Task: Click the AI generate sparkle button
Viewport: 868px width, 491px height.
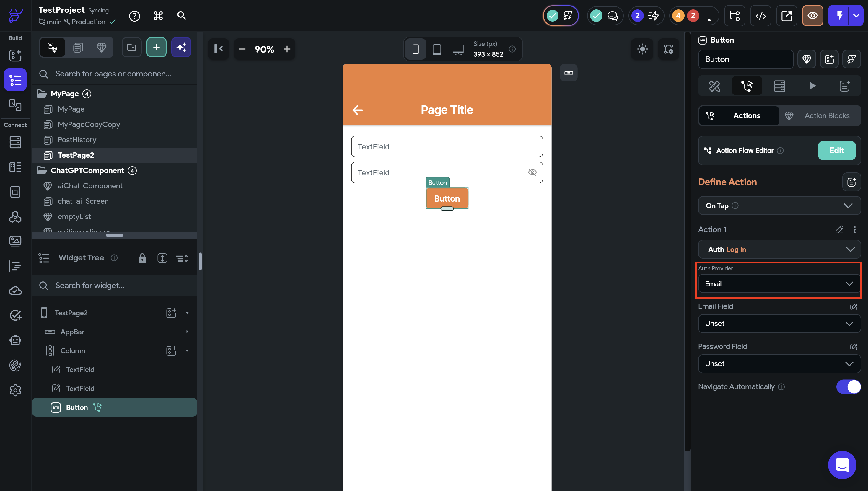Action: pyautogui.click(x=181, y=47)
